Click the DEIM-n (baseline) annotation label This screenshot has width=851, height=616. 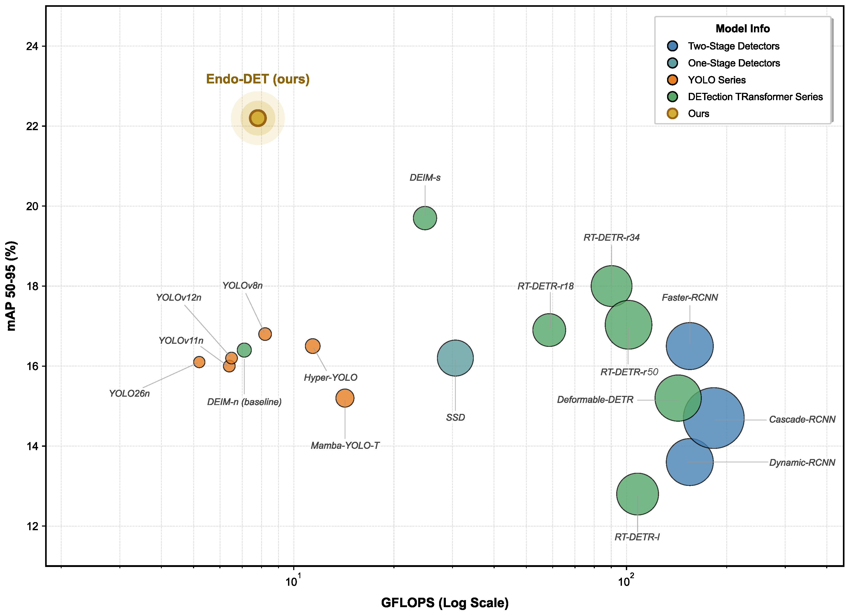click(x=244, y=402)
